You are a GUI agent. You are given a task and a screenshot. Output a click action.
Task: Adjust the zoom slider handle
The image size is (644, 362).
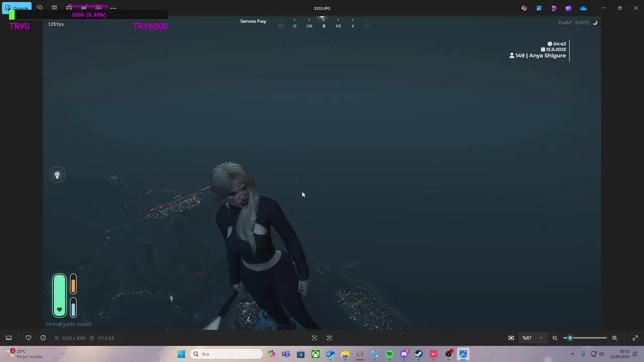(x=570, y=338)
